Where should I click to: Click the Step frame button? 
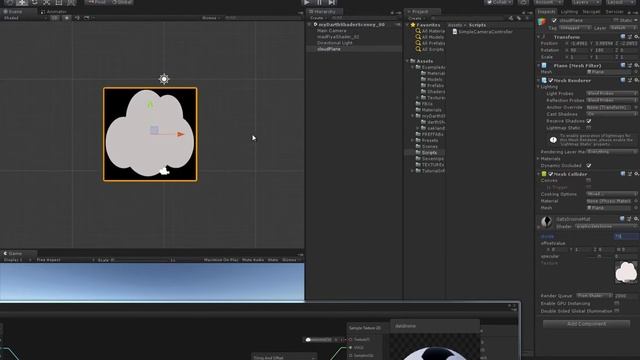tap(331, 2)
